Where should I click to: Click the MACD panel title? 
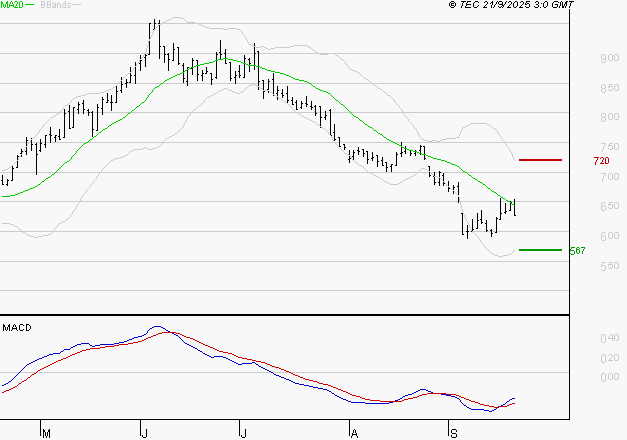17,328
